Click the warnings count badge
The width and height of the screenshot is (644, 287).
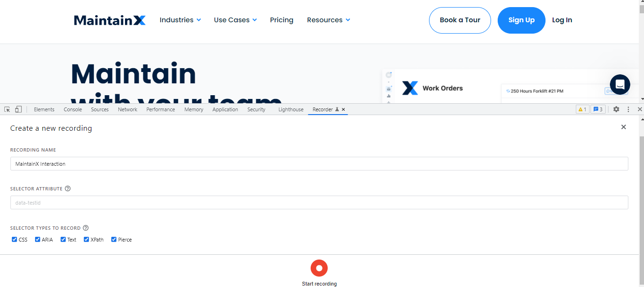pos(582,109)
